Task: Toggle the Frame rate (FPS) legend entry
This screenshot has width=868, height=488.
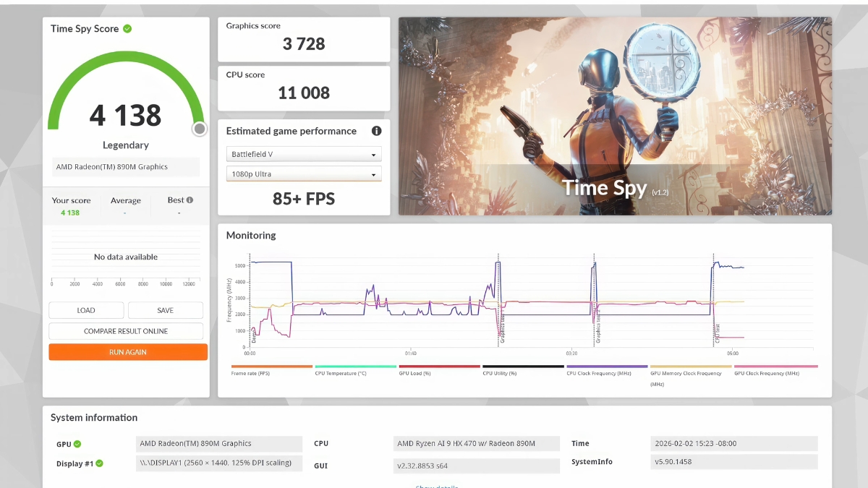Action: pyautogui.click(x=272, y=370)
